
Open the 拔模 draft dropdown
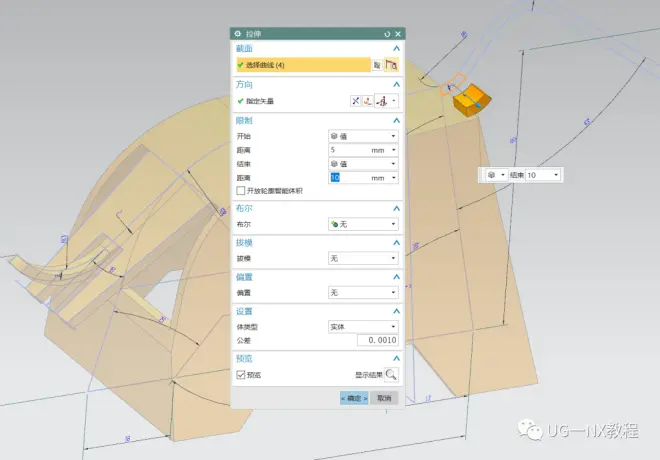tap(363, 258)
